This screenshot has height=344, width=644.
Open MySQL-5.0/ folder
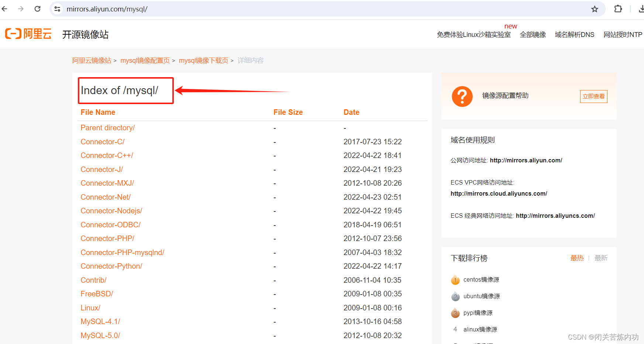(100, 336)
